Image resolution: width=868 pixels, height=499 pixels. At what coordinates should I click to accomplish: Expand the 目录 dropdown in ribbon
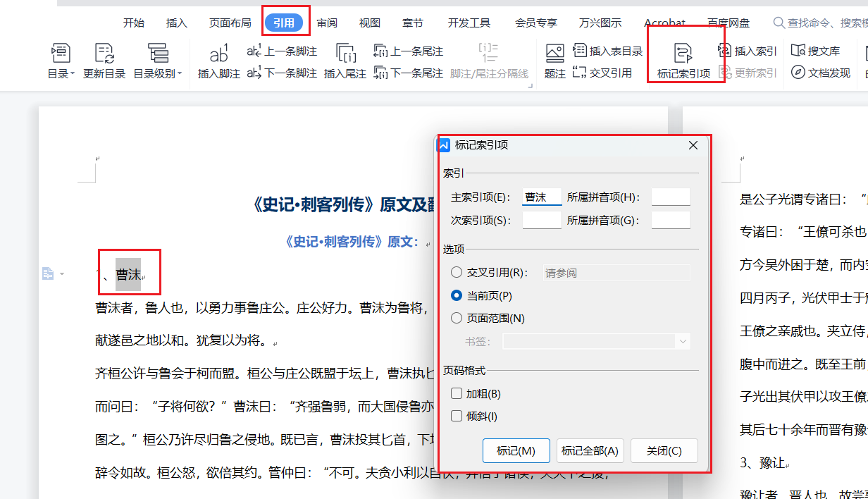pos(61,73)
